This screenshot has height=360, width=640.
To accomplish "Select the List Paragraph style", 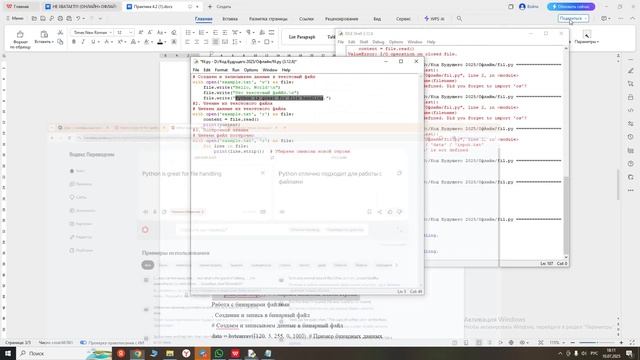I will [x=302, y=37].
